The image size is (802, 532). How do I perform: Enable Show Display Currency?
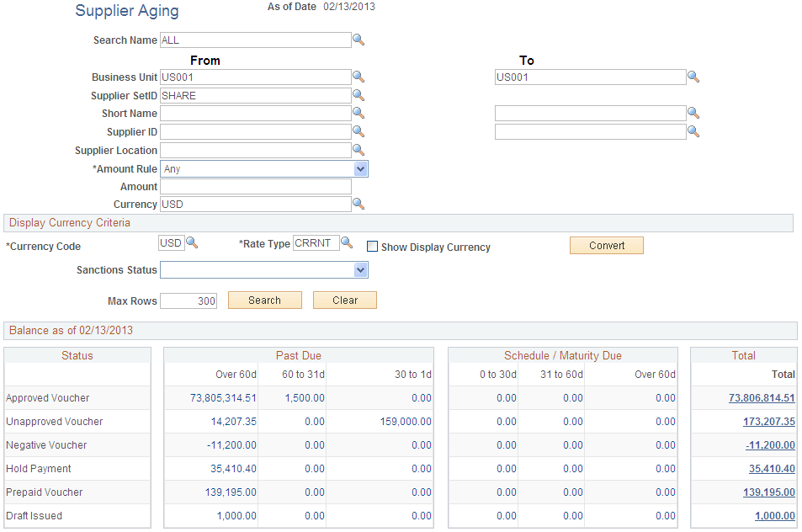(x=372, y=247)
